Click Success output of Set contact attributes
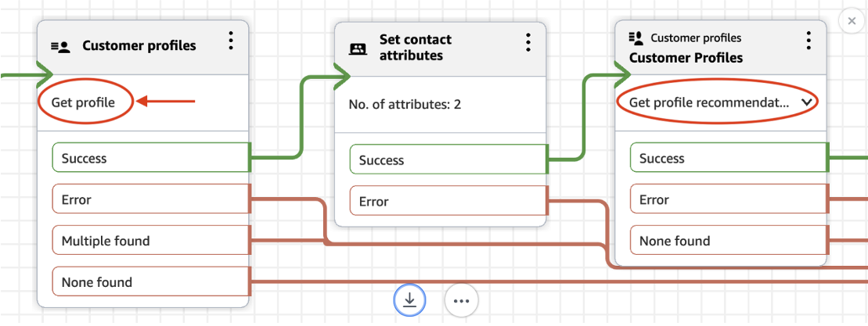868x326 pixels. pos(448,160)
